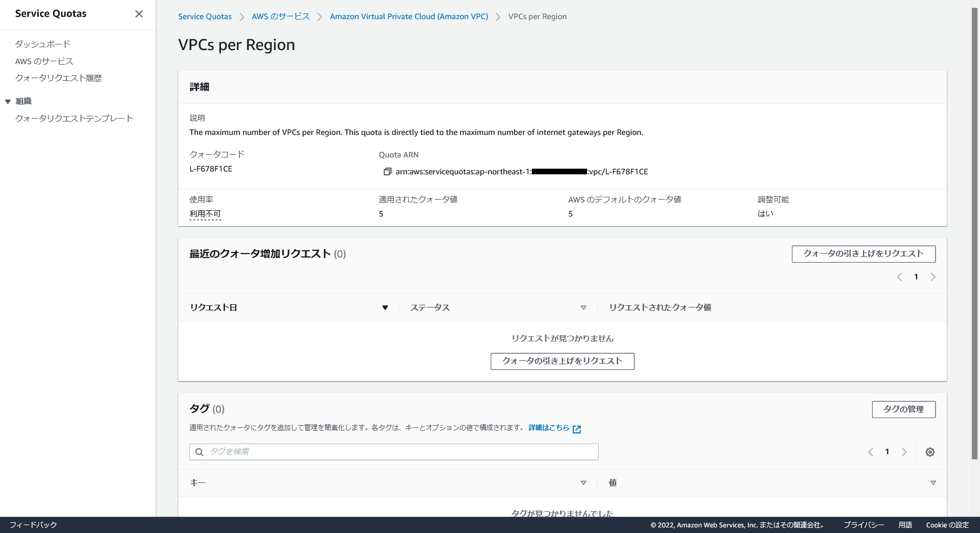This screenshot has height=533, width=980.
Task: Go to next page of tags
Action: [x=904, y=452]
